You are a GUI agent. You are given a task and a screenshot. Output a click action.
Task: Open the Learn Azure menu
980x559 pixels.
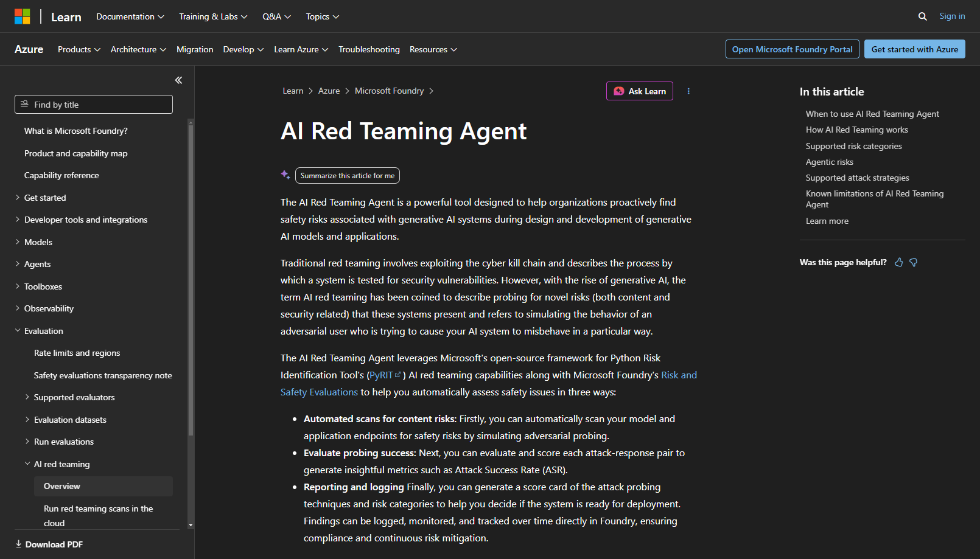click(x=301, y=49)
